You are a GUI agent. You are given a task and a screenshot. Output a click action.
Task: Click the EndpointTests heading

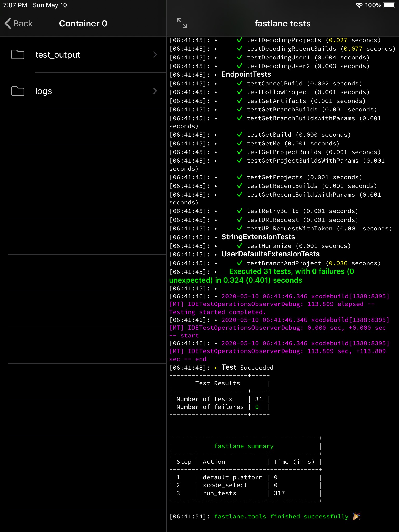pyautogui.click(x=246, y=74)
